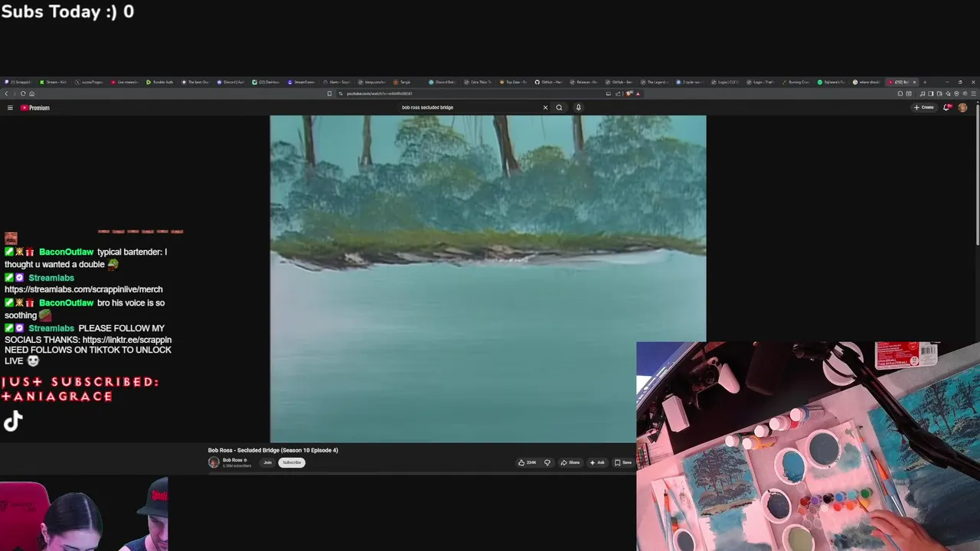This screenshot has height=551, width=980.
Task: Open the YouTube Create button
Action: 924,107
